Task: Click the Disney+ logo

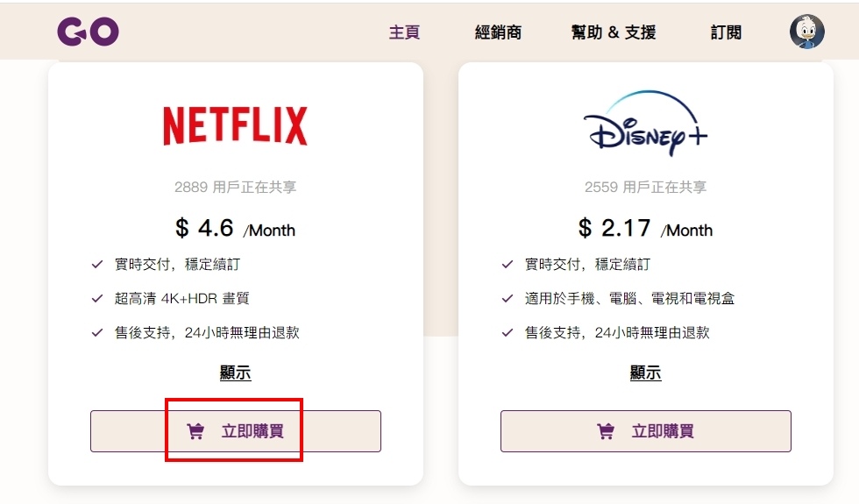Action: tap(645, 124)
